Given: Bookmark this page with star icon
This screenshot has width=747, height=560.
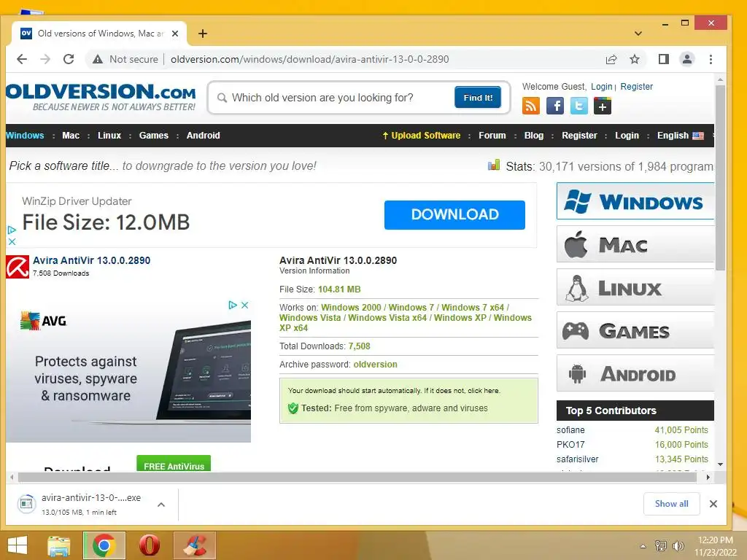Looking at the screenshot, I should click(635, 59).
